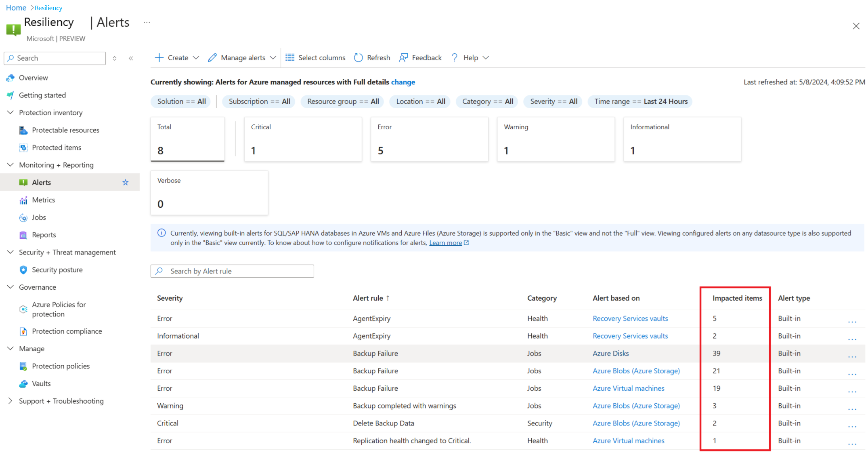Open the Metrics sidebar item
868x453 pixels.
[43, 200]
